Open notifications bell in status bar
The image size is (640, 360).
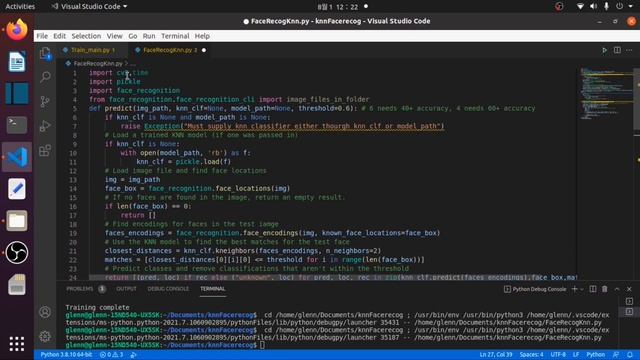coord(630,355)
